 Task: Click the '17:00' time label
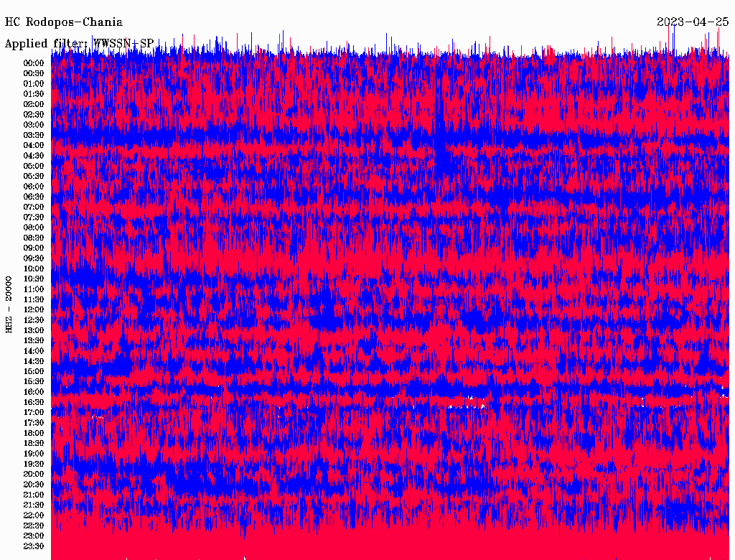(34, 412)
